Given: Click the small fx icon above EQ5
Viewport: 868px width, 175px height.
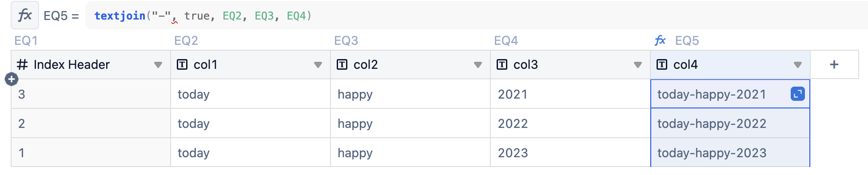Looking at the screenshot, I should [x=660, y=40].
